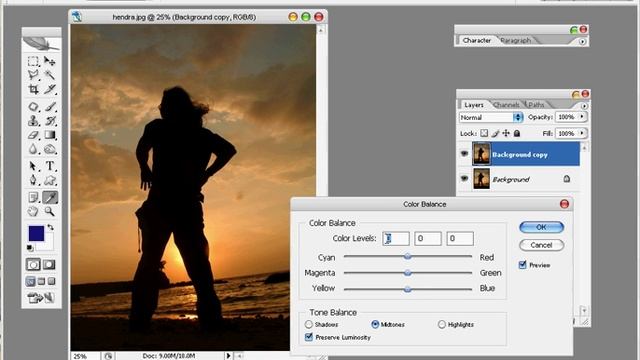Select the Type tool
The width and height of the screenshot is (640, 360).
tap(50, 166)
